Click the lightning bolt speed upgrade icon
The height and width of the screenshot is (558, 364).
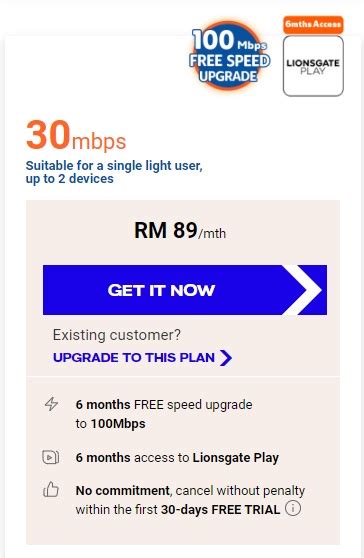(x=51, y=404)
